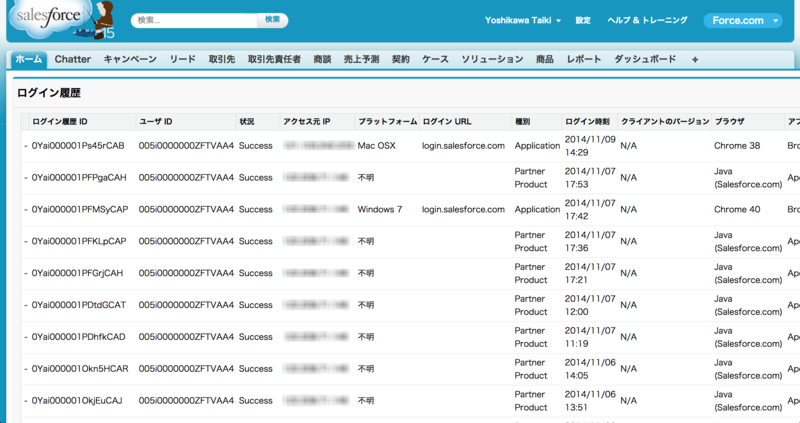Click login time 2014/11/06 13:51

(x=590, y=401)
